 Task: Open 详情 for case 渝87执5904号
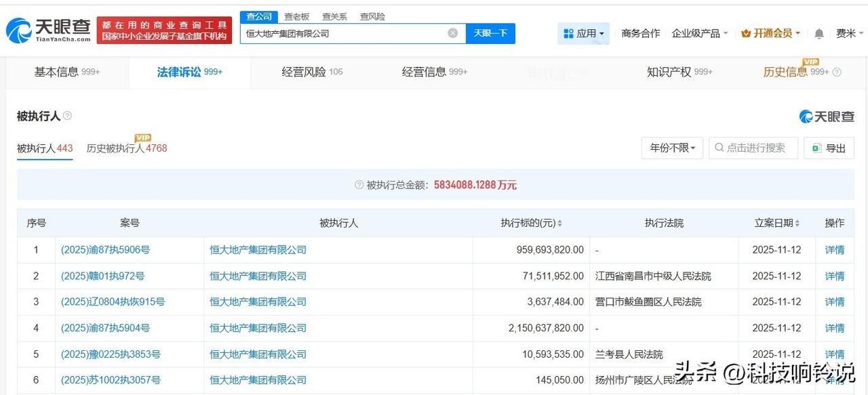click(835, 328)
